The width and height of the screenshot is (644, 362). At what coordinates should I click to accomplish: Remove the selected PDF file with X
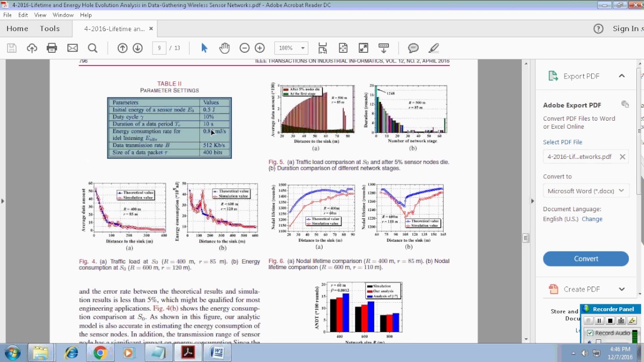622,157
